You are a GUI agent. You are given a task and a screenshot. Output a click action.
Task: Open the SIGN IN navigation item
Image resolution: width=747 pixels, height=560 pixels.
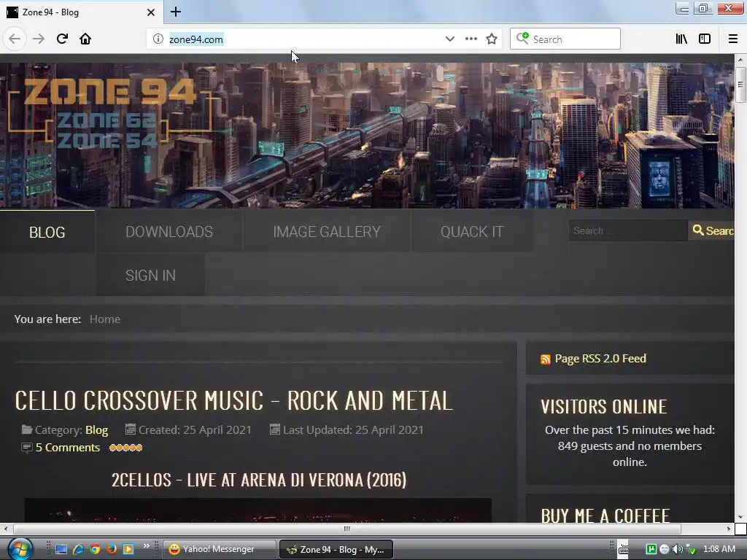(150, 275)
